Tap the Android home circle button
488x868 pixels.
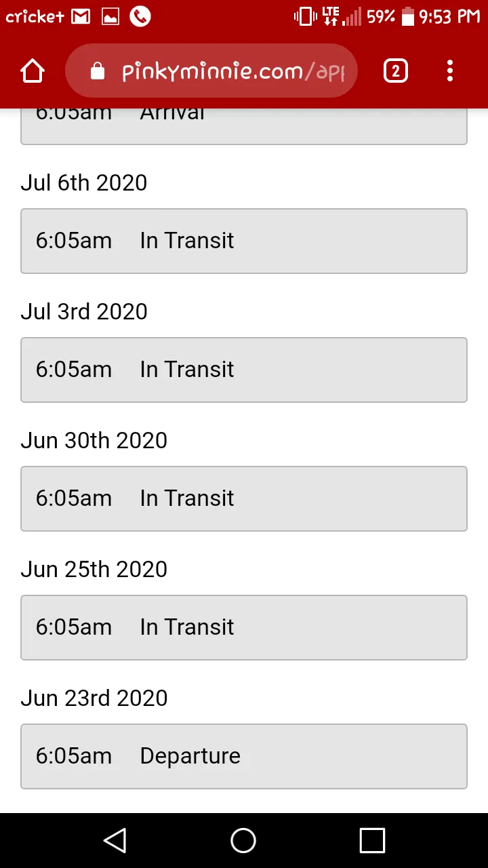coord(243,841)
